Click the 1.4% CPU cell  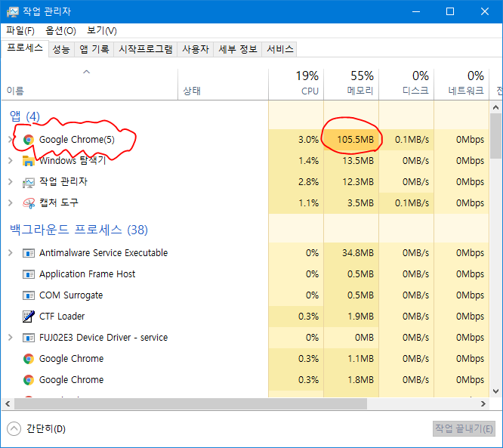pyautogui.click(x=296, y=160)
